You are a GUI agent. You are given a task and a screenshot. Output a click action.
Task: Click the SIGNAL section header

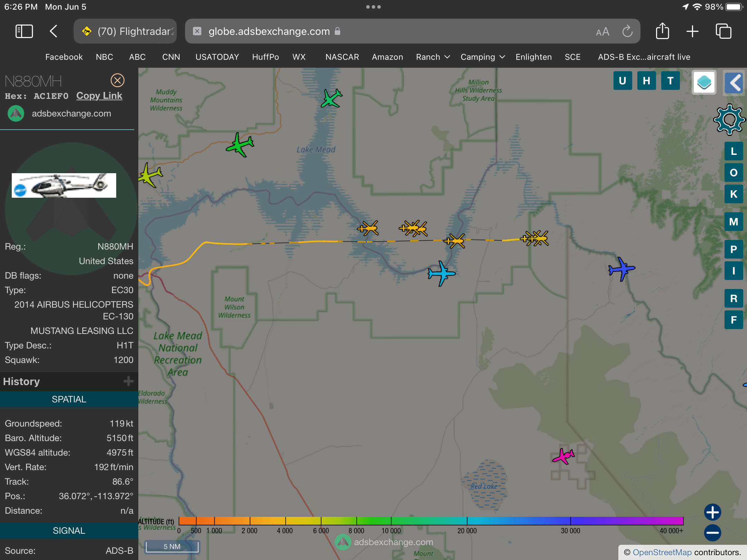click(69, 531)
